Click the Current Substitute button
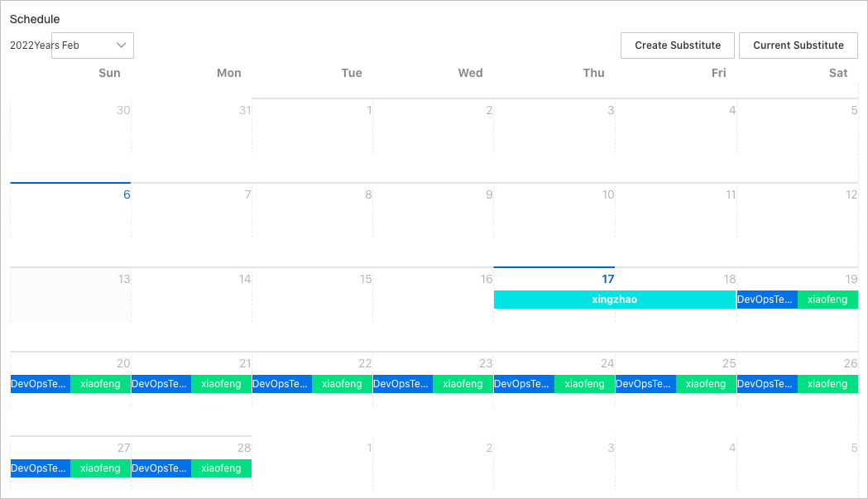868x499 pixels. click(798, 46)
